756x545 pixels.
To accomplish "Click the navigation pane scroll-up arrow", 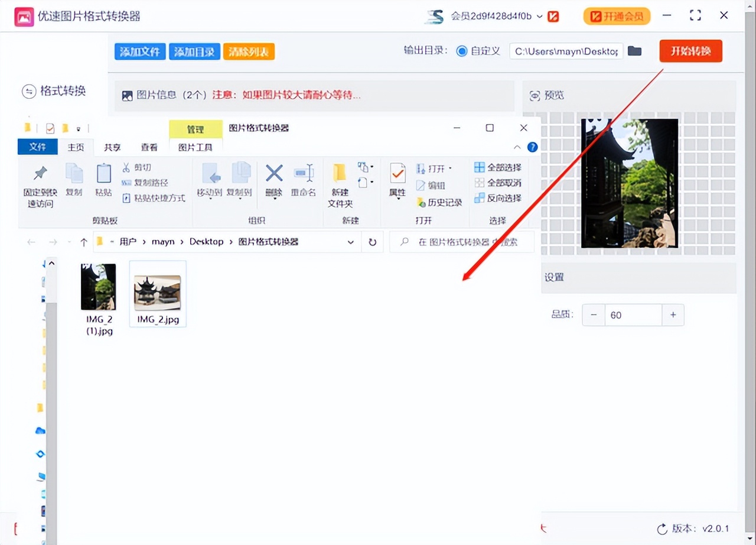I will [x=51, y=263].
